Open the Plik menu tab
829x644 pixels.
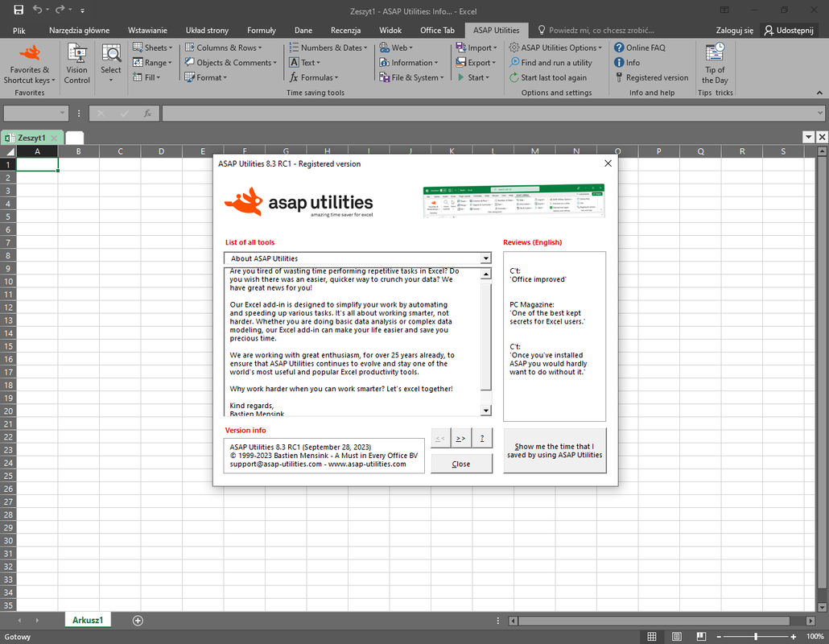point(19,30)
